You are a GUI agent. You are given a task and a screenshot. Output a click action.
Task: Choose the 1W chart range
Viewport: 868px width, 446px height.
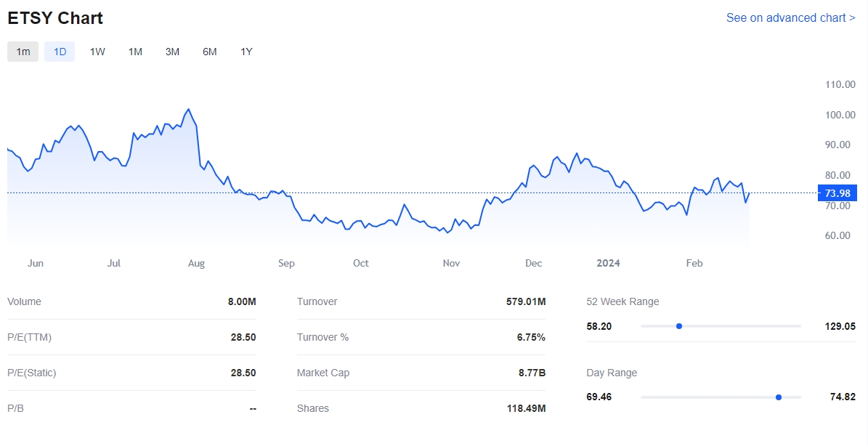pos(97,52)
